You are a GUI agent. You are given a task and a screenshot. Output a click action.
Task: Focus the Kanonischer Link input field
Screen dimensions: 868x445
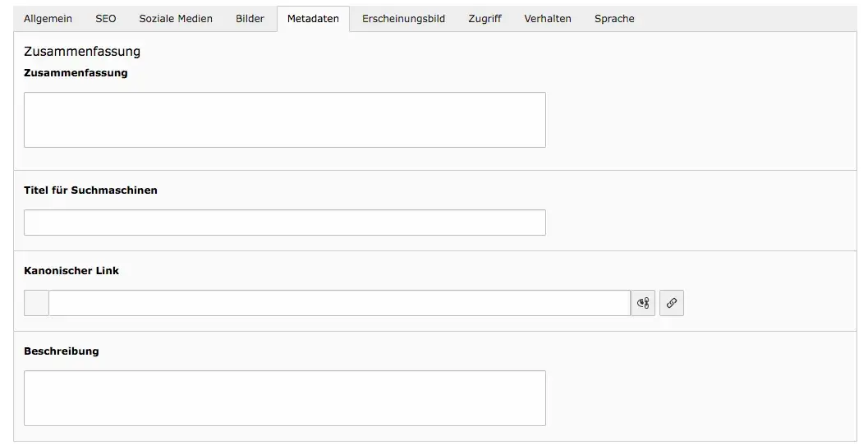point(339,303)
